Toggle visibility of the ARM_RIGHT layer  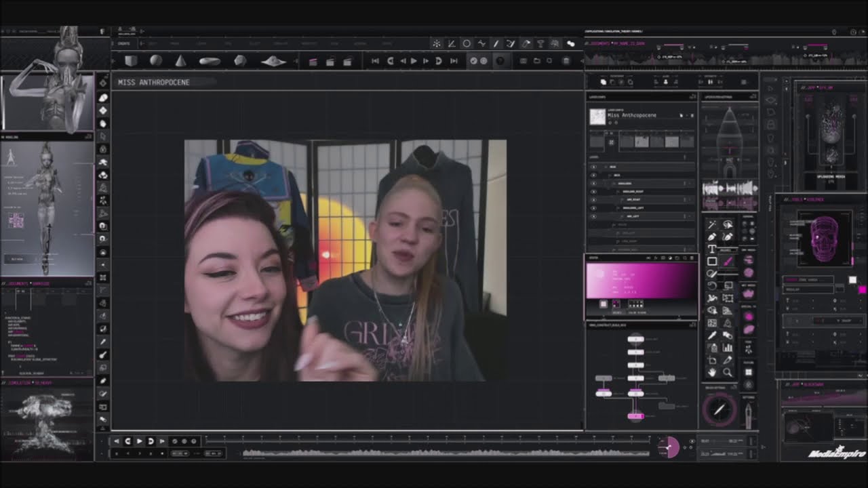pyautogui.click(x=593, y=199)
